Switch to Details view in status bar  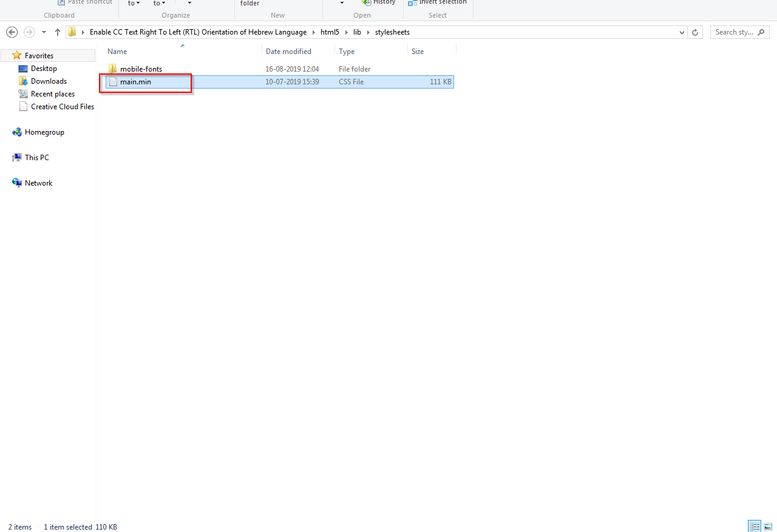755,527
